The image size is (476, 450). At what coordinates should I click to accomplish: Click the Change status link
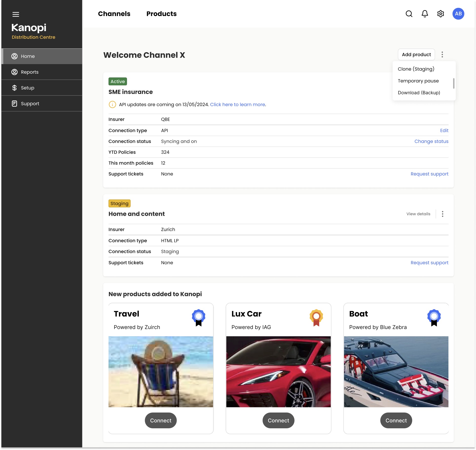click(x=431, y=141)
